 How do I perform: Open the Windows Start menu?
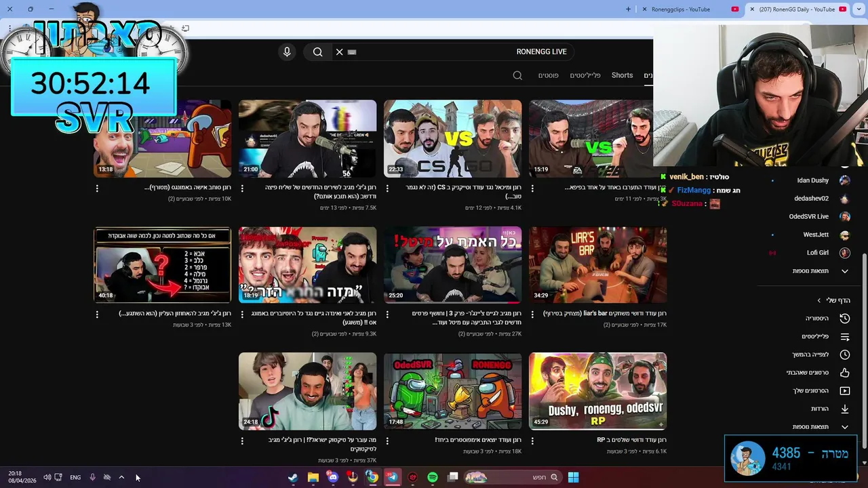573,477
